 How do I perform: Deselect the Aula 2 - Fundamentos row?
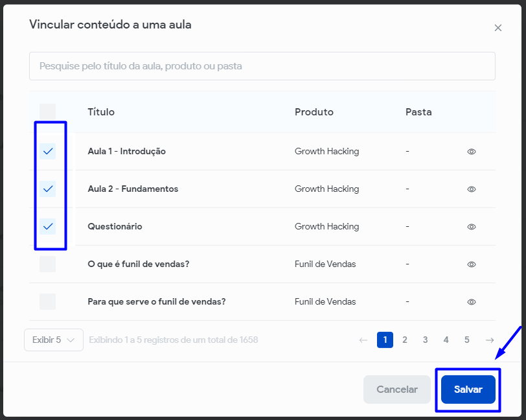tap(47, 189)
